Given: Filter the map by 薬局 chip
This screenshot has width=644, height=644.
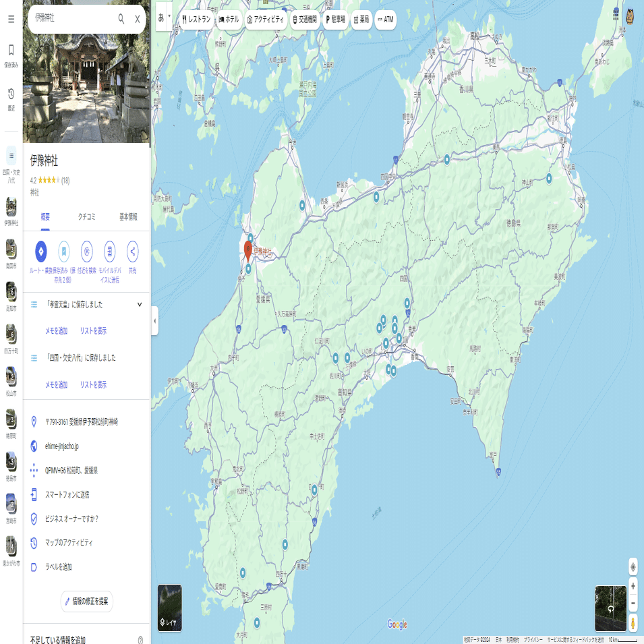Looking at the screenshot, I should click(361, 20).
